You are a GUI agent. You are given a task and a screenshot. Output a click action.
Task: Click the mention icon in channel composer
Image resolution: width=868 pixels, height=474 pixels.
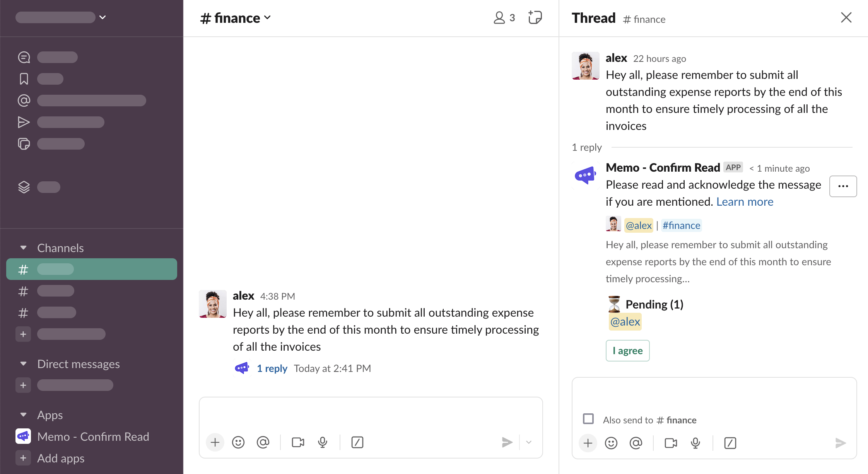pyautogui.click(x=263, y=442)
